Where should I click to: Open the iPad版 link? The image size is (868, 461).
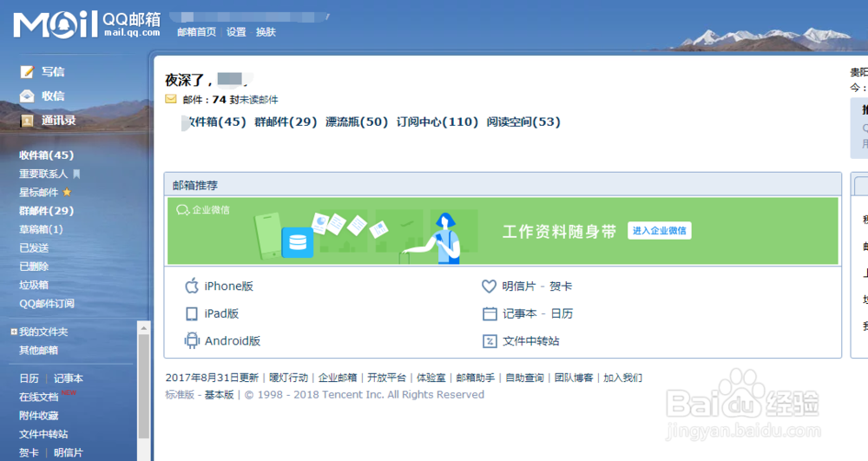(221, 313)
